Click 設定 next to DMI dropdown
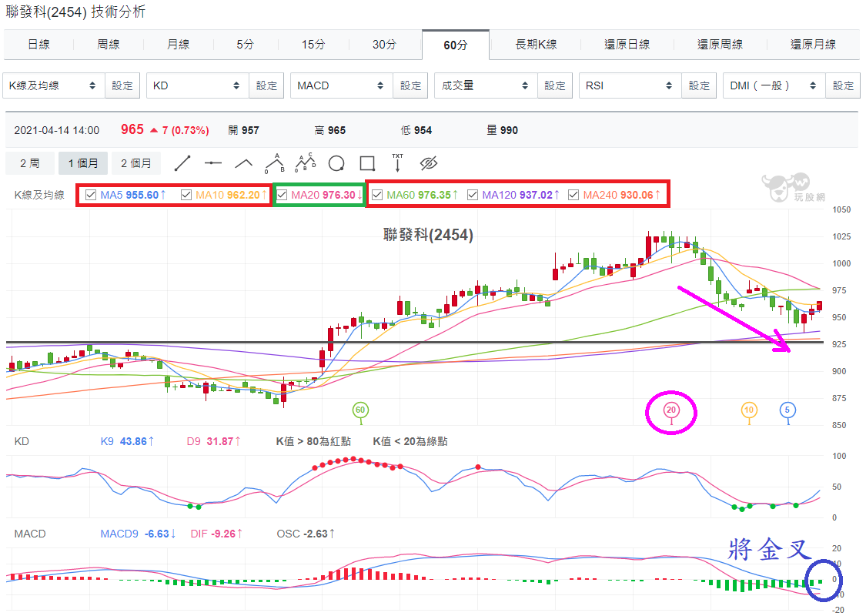866x616 pixels. [x=843, y=85]
